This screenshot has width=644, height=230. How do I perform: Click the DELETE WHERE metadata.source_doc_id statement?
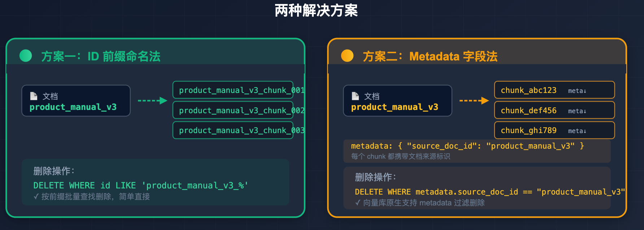[489, 192]
